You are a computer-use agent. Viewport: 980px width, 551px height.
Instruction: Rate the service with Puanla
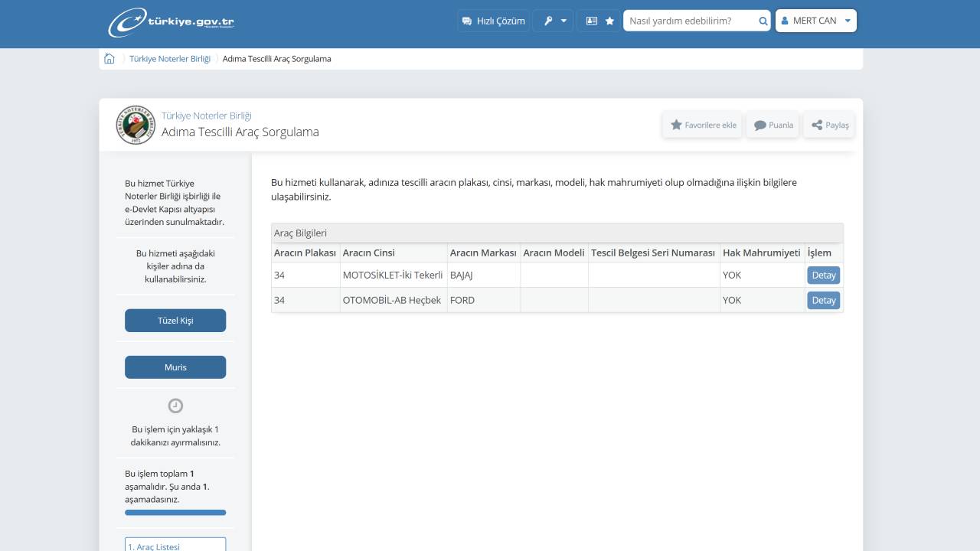pos(773,125)
